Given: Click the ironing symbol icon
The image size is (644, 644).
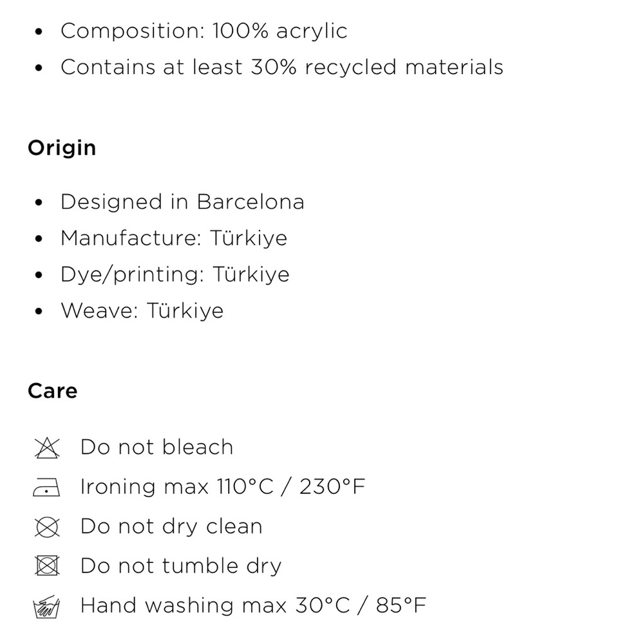Looking at the screenshot, I should pyautogui.click(x=46, y=488).
